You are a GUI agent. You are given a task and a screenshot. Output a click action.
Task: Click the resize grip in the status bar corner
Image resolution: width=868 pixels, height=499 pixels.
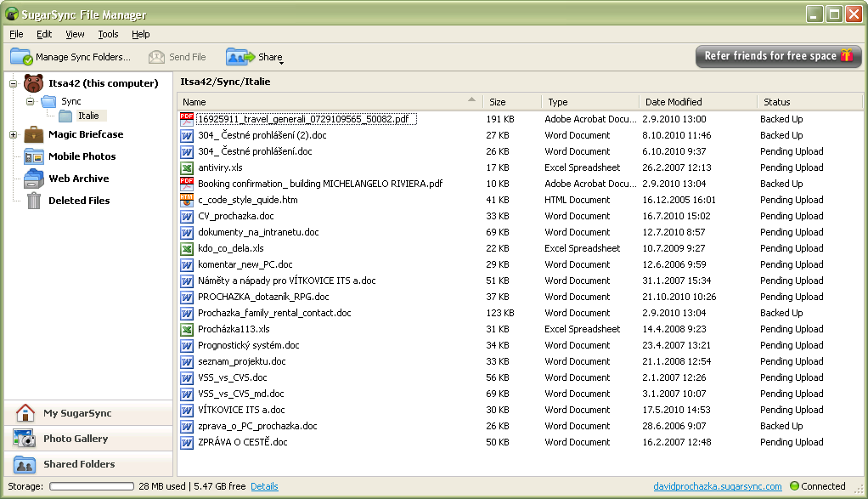point(859,489)
